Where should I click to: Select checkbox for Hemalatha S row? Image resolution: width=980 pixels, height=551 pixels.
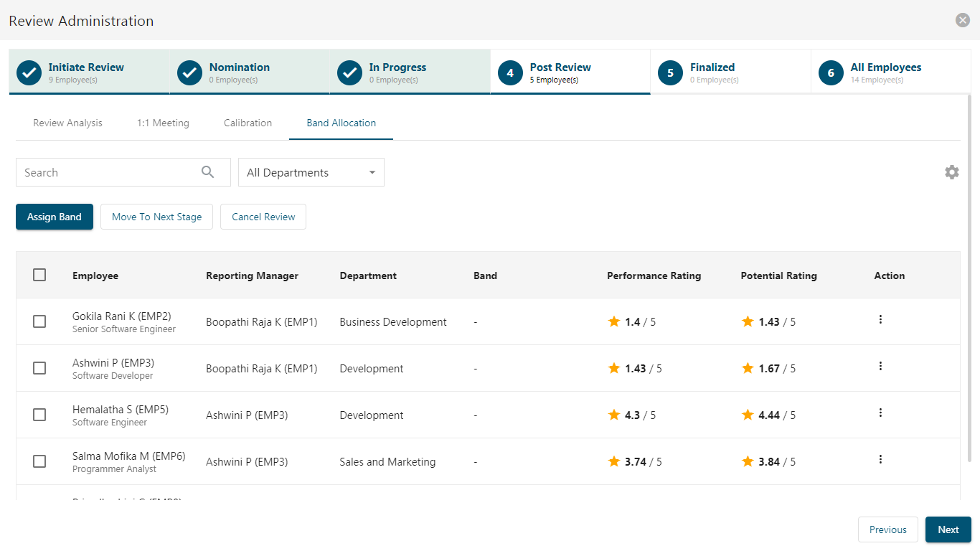click(39, 415)
